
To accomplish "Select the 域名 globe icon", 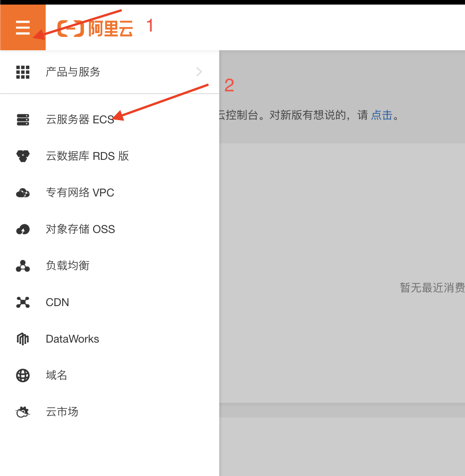I will 23,375.
